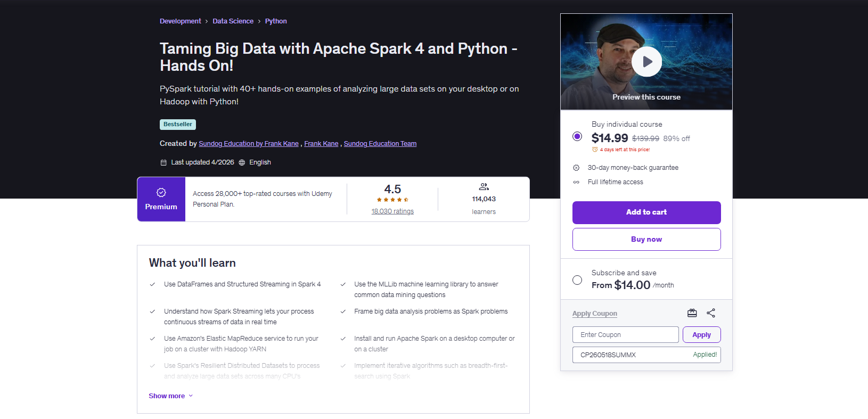Select Buy individual course radio button
This screenshot has width=868, height=419.
[577, 136]
